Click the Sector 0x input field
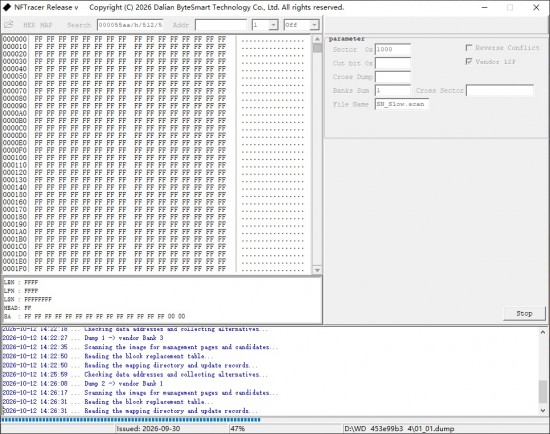The height and width of the screenshot is (434, 550). tap(393, 49)
